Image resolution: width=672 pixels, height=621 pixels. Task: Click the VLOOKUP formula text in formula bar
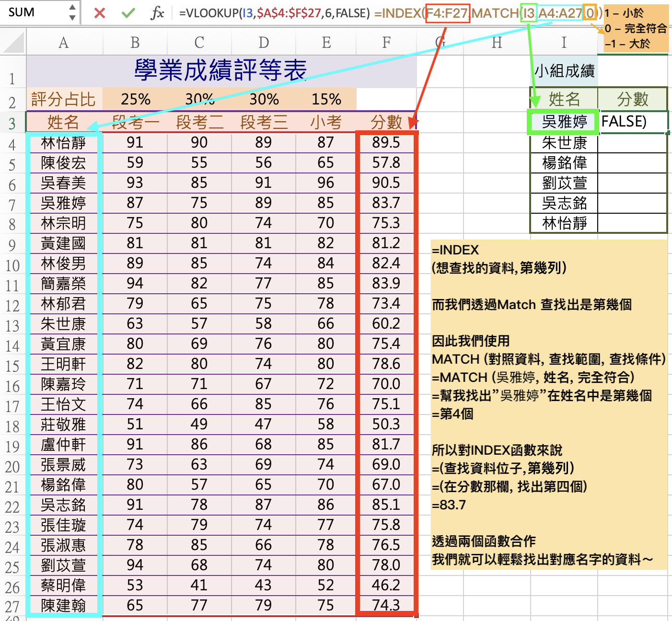point(275,13)
